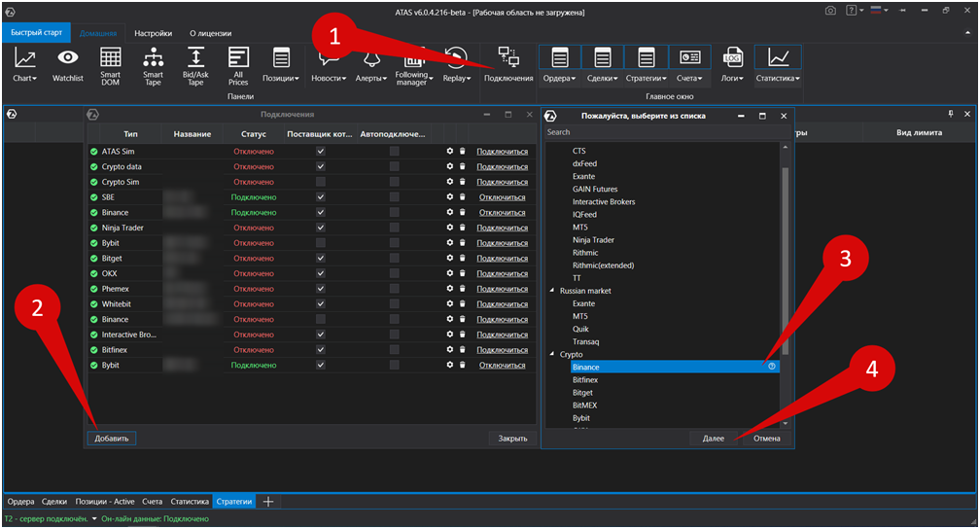Toggle quote provider checkbox for Phemex
Screen dimensions: 980x529
tap(321, 289)
